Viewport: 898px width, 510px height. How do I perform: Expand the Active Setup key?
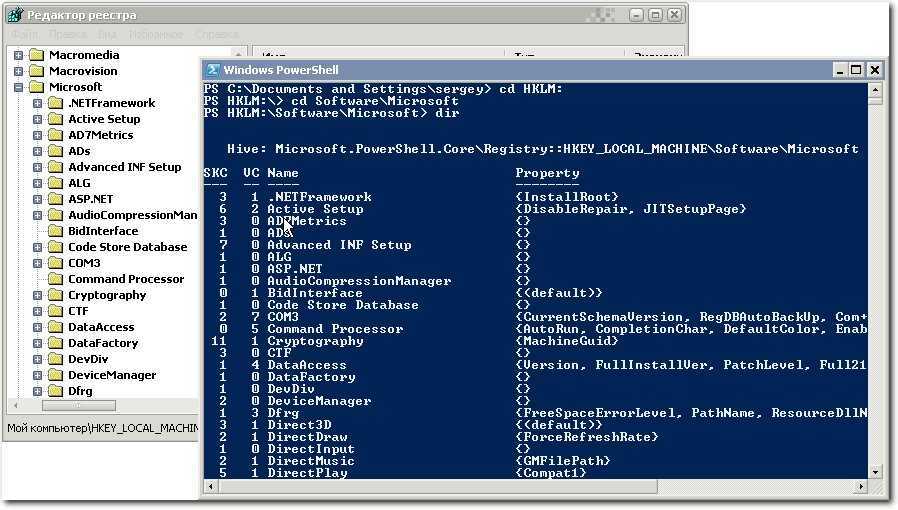point(37,119)
